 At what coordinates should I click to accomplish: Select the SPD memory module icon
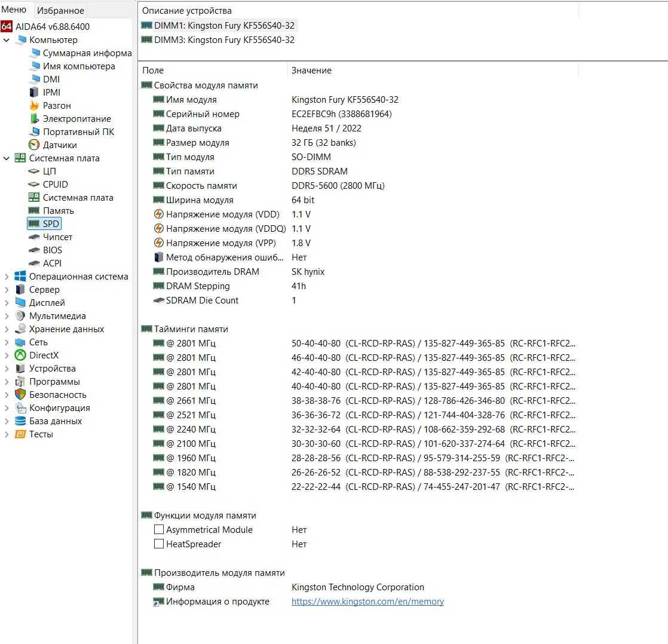(33, 223)
